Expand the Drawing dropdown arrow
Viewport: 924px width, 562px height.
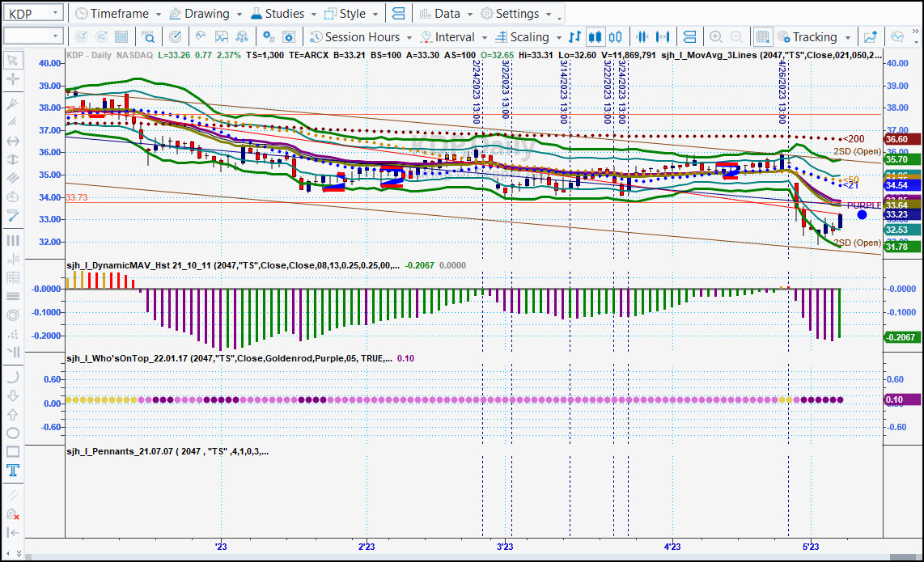(x=239, y=14)
